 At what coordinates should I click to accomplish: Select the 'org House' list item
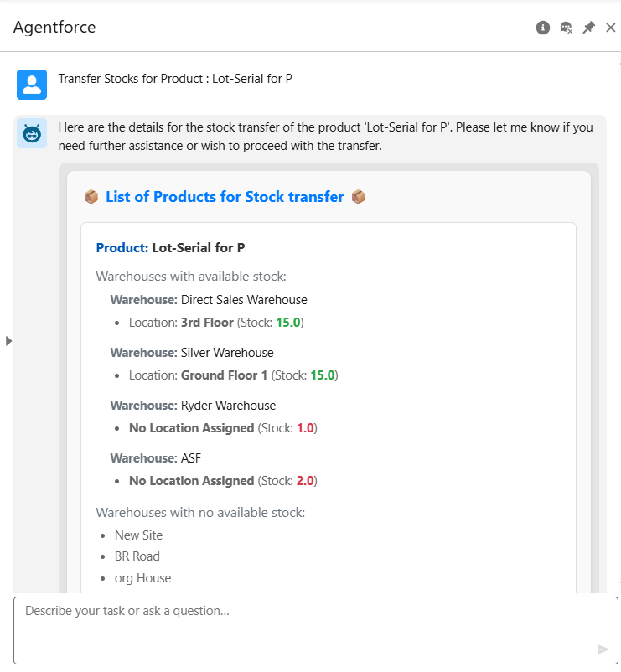(x=142, y=578)
